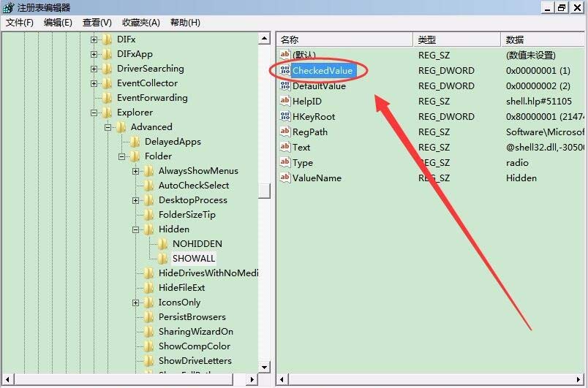
Task: Select the CheckedValue entry name
Action: pos(323,70)
